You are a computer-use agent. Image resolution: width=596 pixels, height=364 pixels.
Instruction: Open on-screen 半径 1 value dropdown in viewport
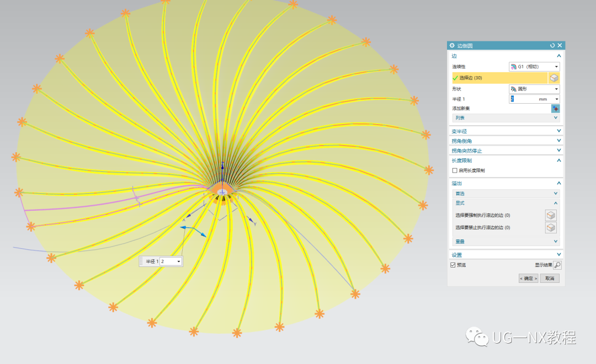coord(179,261)
